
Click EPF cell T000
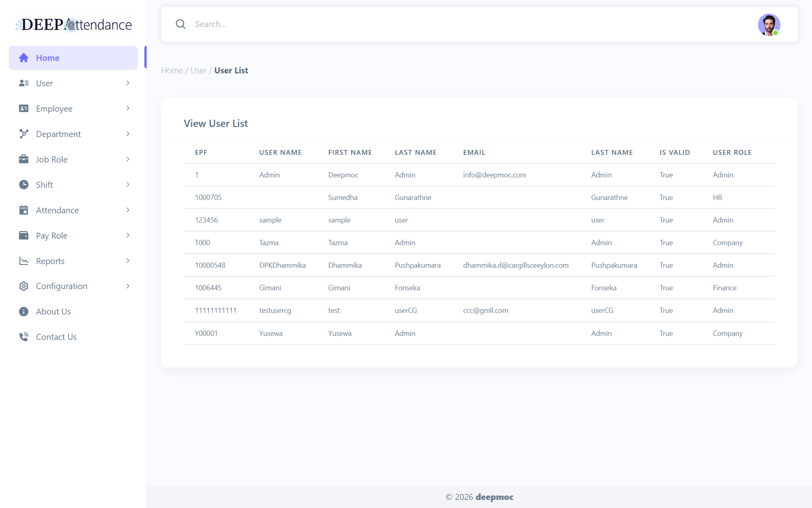pos(202,243)
